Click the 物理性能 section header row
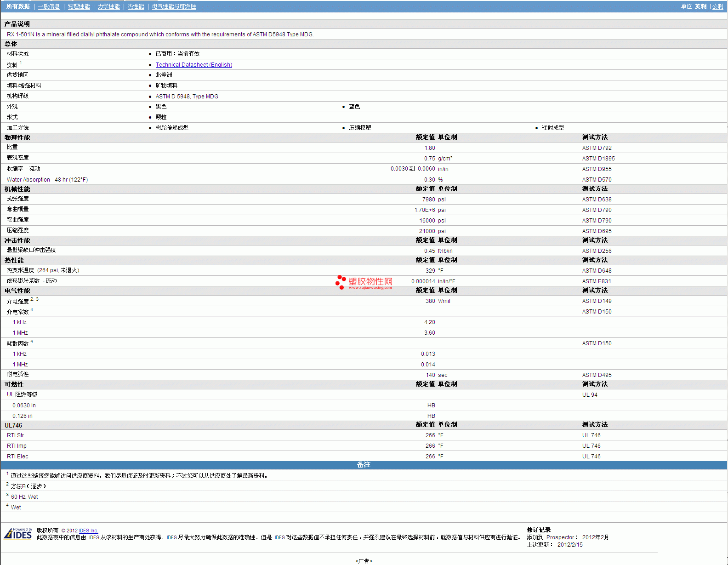Viewport: 728px width, 565px height. (x=17, y=137)
